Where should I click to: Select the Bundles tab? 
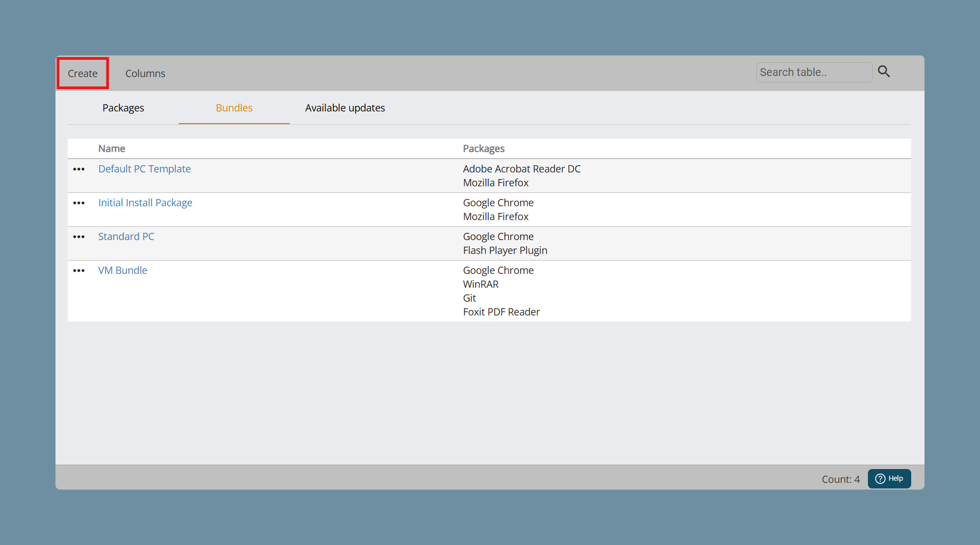click(x=234, y=108)
